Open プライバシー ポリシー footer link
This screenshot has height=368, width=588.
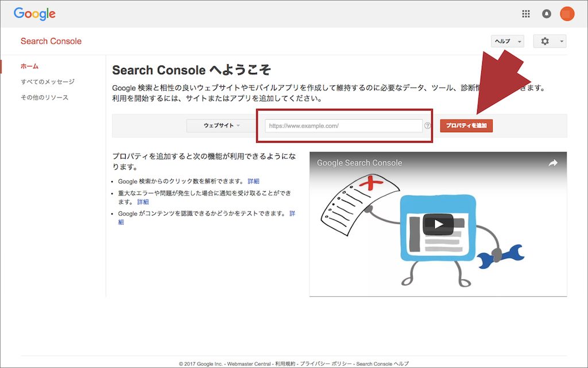pos(326,363)
